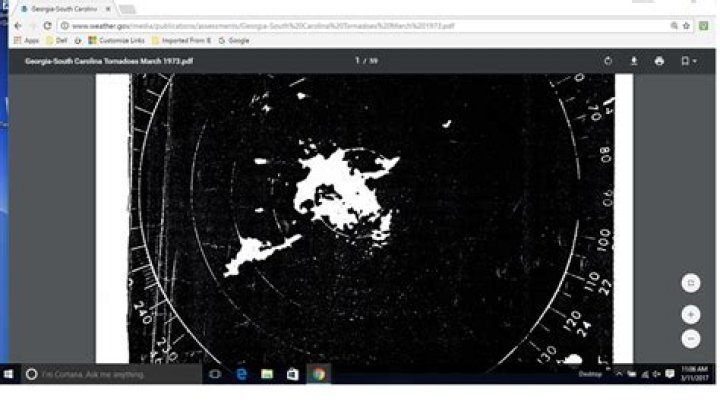This screenshot has width=720, height=404.
Task: Click the PDF page number field
Action: [358, 61]
